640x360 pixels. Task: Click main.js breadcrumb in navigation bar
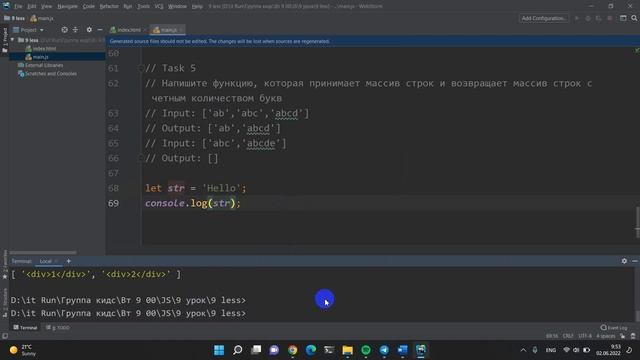pos(42,18)
